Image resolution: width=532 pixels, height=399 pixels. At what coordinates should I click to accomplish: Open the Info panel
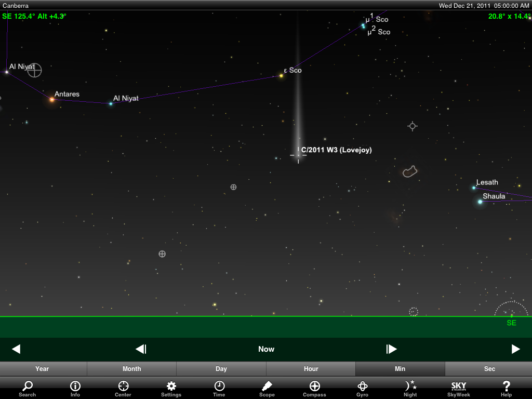pyautogui.click(x=75, y=389)
